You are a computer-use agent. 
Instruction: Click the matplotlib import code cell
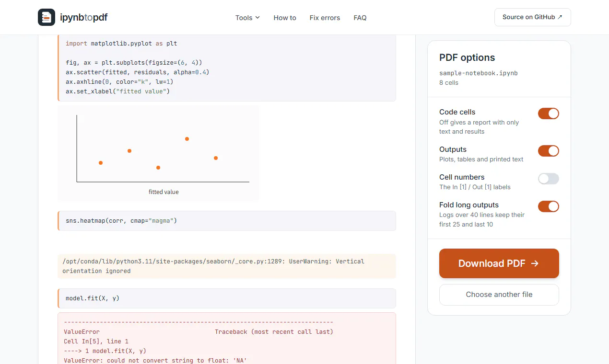tap(227, 68)
